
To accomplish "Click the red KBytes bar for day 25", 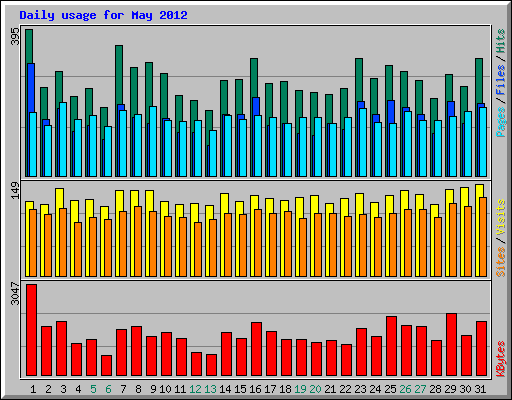I will [x=392, y=346].
